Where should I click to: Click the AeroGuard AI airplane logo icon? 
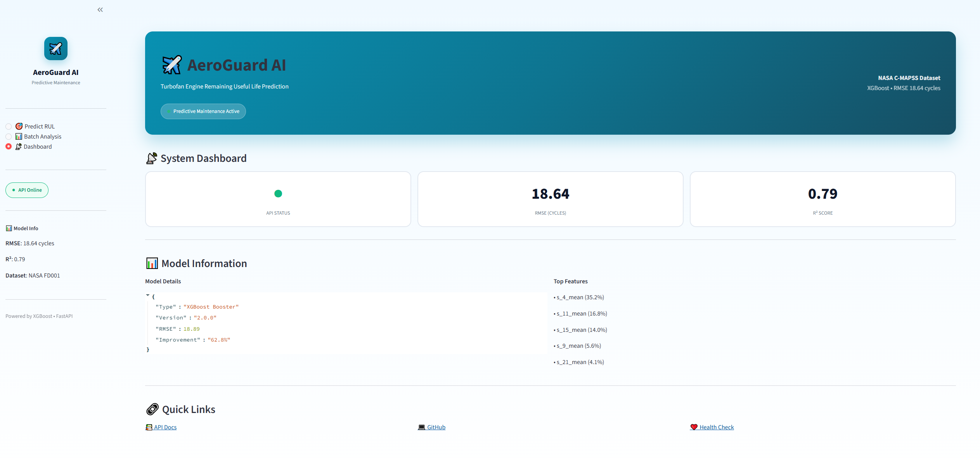pos(55,48)
